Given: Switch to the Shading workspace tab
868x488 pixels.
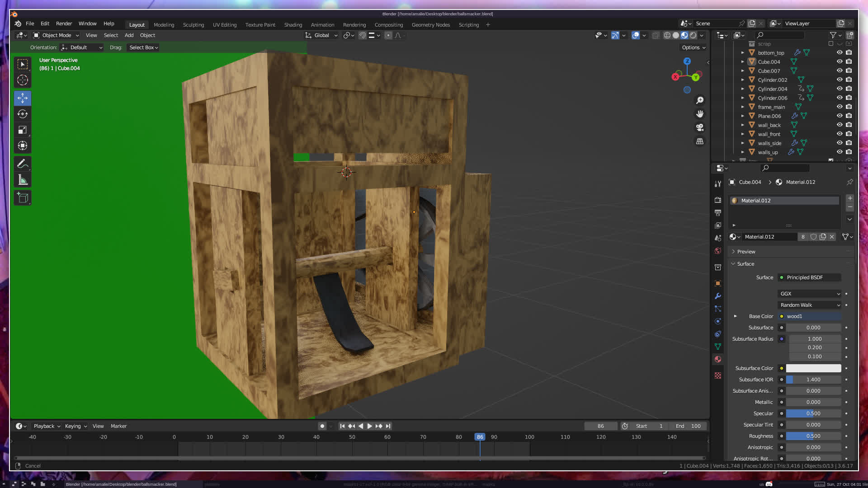Looking at the screenshot, I should pyautogui.click(x=293, y=25).
